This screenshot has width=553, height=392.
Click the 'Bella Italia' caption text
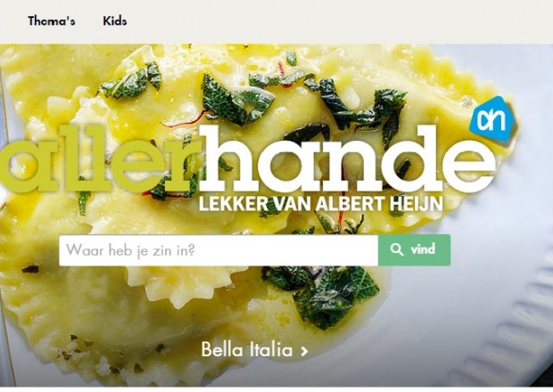coord(247,350)
